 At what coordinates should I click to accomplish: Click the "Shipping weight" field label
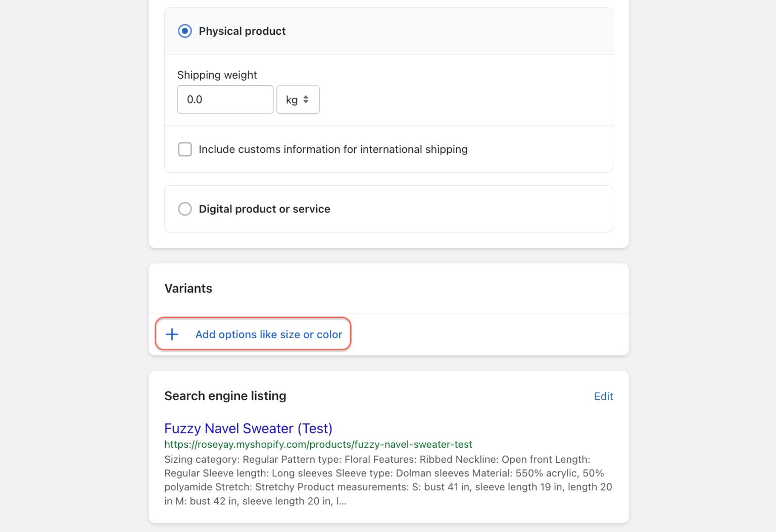(217, 75)
